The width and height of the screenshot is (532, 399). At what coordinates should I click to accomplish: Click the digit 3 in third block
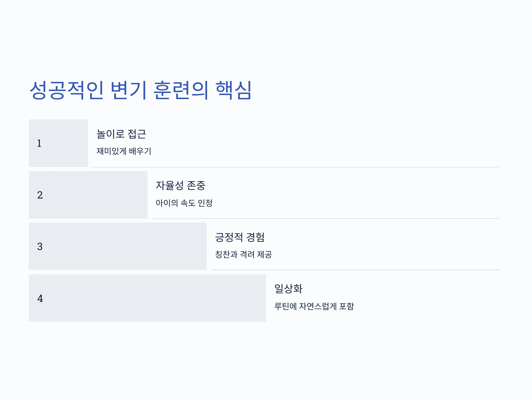coord(40,246)
